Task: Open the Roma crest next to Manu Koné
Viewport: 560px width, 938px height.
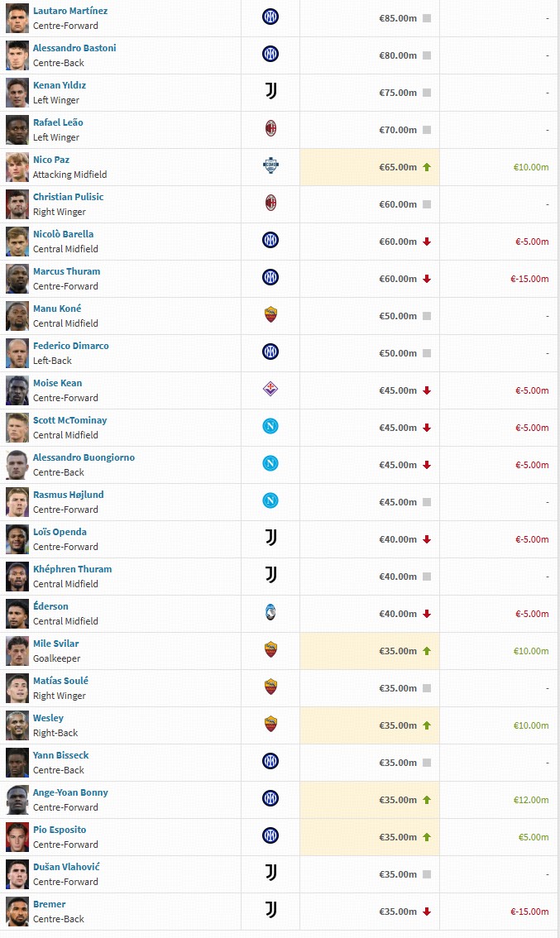Action: pos(270,314)
